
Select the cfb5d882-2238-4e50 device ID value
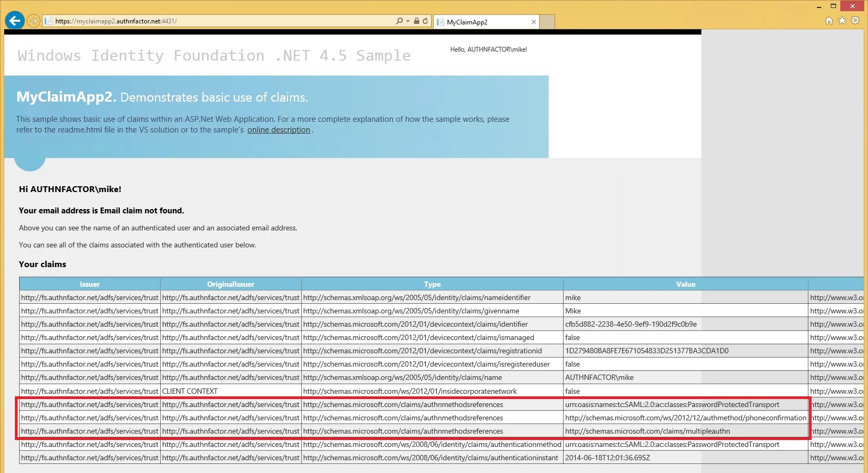pyautogui.click(x=685, y=324)
